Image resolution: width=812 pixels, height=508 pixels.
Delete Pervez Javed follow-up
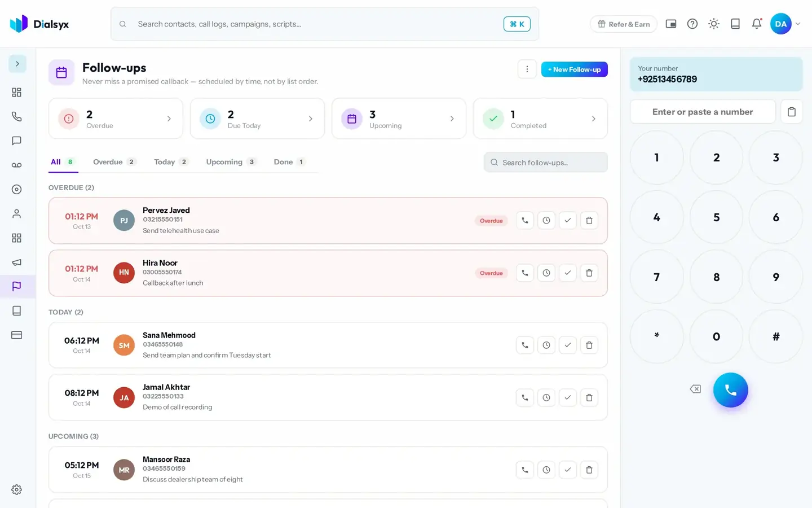tap(589, 221)
